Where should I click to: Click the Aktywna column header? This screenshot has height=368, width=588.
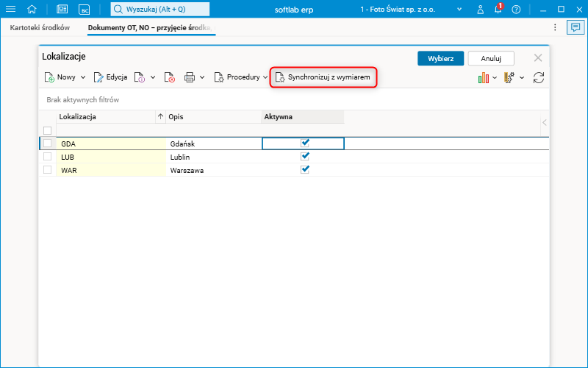(x=302, y=117)
